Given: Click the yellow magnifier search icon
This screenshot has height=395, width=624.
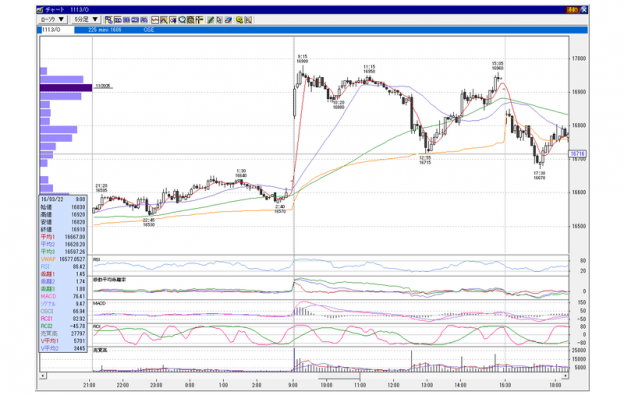Looking at the screenshot, I should pyautogui.click(x=240, y=19).
